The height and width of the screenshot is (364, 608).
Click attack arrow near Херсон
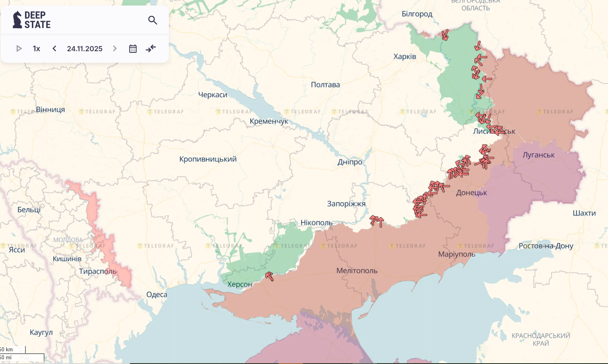click(x=269, y=276)
